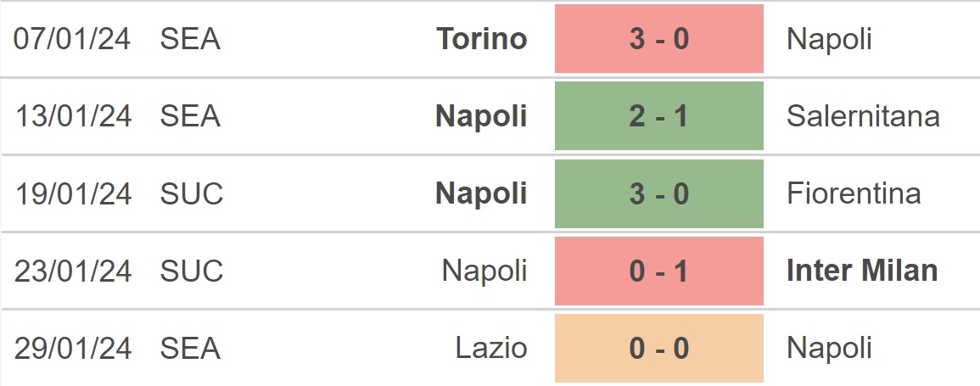Select the 13/01/24 match date
Screen dimensions: 980x386
pyautogui.click(x=73, y=116)
